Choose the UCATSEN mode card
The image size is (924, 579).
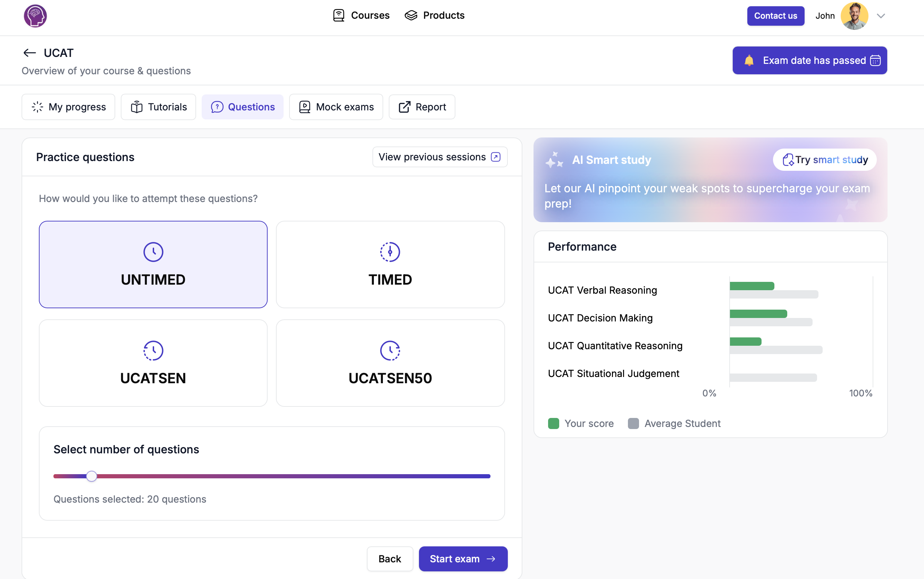153,363
